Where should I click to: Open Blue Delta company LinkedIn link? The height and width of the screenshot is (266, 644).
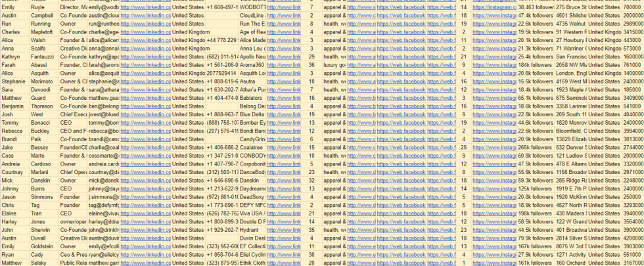tap(283, 114)
